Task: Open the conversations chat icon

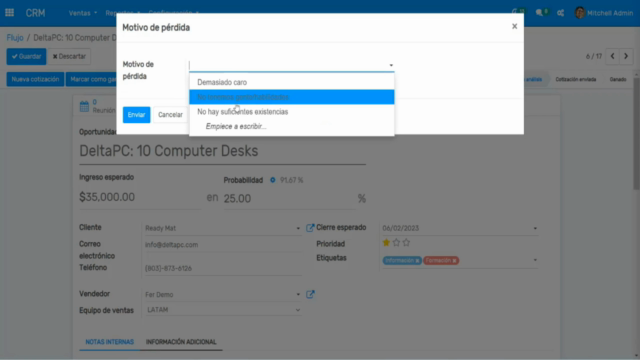Action: pos(541,13)
